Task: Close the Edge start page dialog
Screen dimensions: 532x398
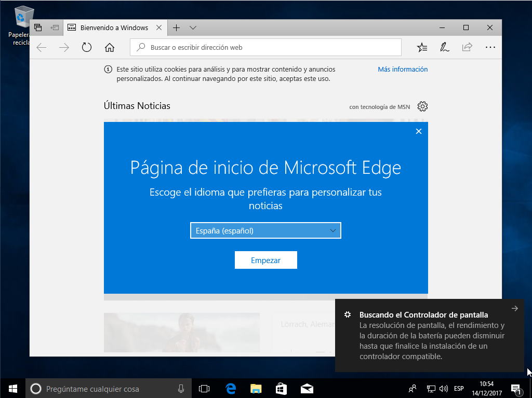Action: (x=419, y=131)
